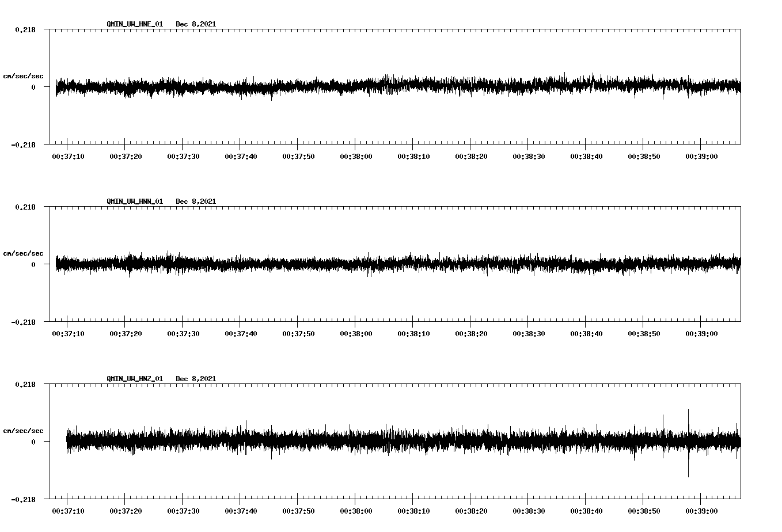Click the -0.218 lower limit on HNE plot
This screenshot has width=782, height=532.
(23, 145)
